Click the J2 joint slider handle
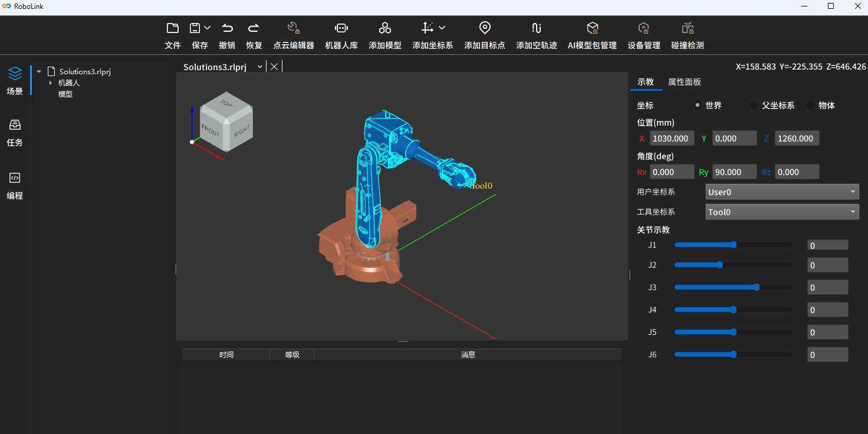The height and width of the screenshot is (434, 868). point(720,265)
